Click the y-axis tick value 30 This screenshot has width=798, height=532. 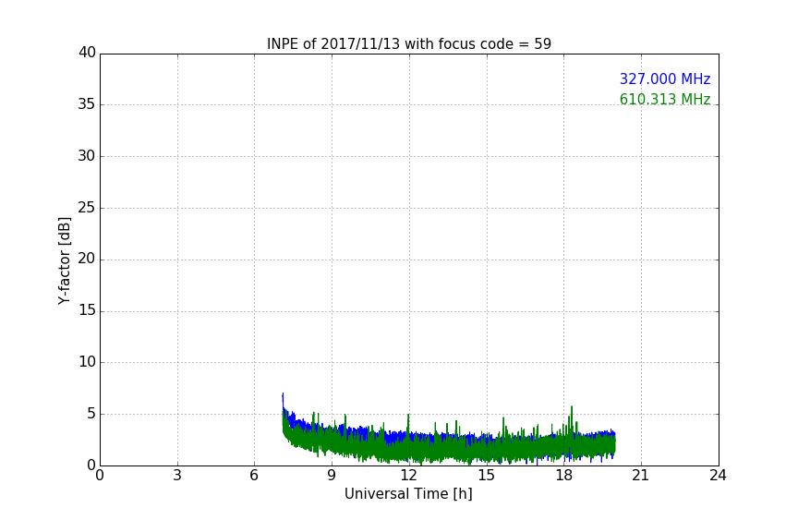coord(87,156)
